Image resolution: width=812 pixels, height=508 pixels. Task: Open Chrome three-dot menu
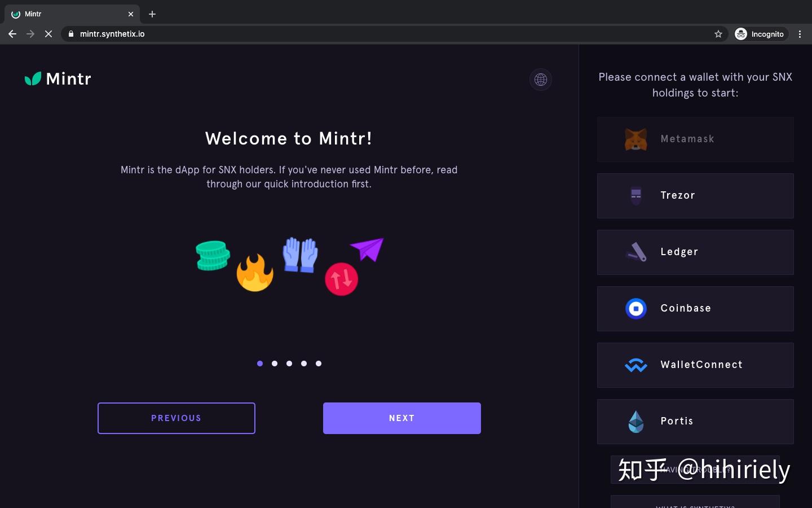coord(800,34)
